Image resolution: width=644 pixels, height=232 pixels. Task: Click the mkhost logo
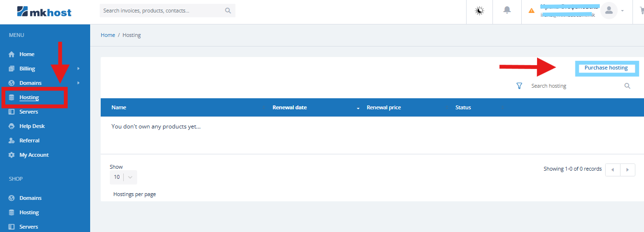(44, 11)
